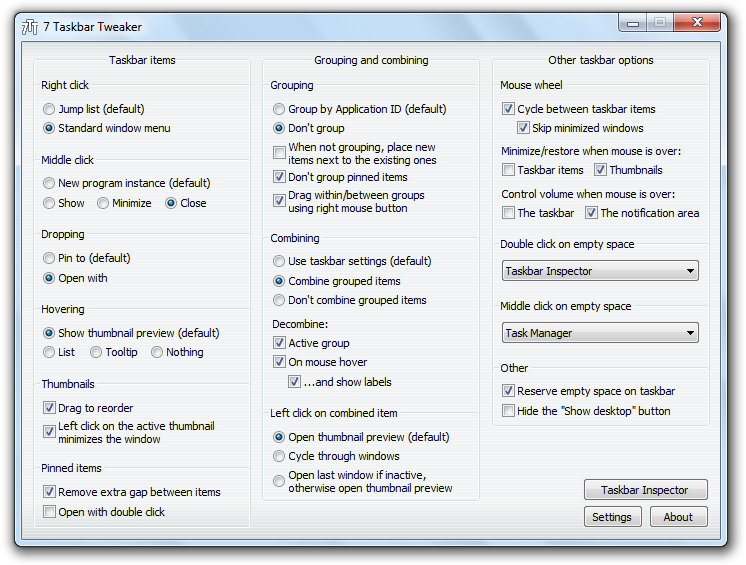
Task: Toggle Skip minimized windows checkbox
Action: tap(524, 128)
